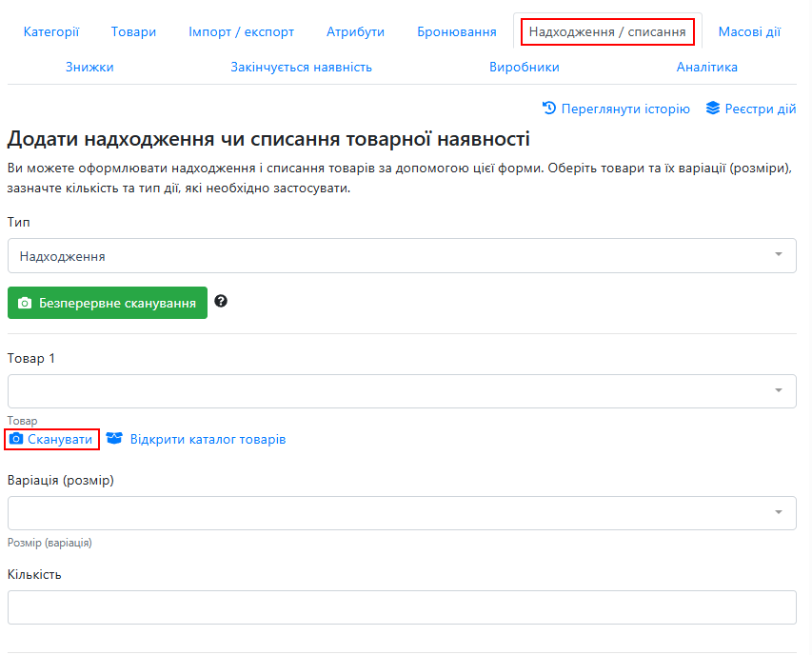Image resolution: width=812 pixels, height=655 pixels.
Task: Click the Товар 1 dropdown arrow
Action: coord(779,390)
